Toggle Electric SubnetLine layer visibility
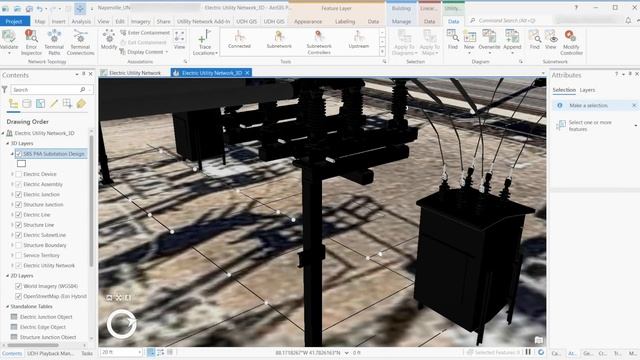640x360 pixels. [x=19, y=235]
